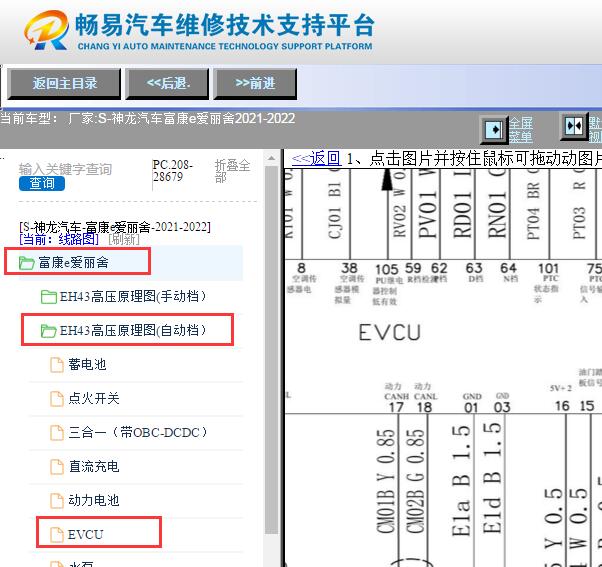
Task: Click the default view split icon
Action: tap(574, 126)
